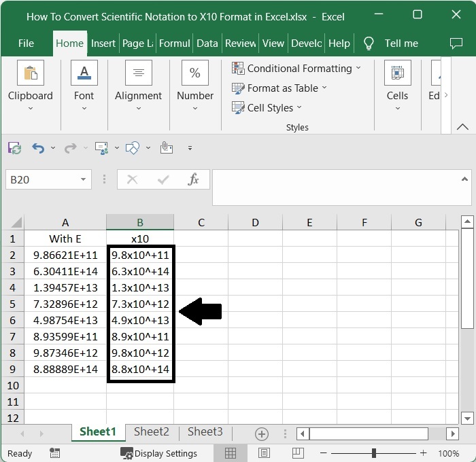Click the Tell me lightbulb icon
Screen dimensions: 476x462
point(369,43)
